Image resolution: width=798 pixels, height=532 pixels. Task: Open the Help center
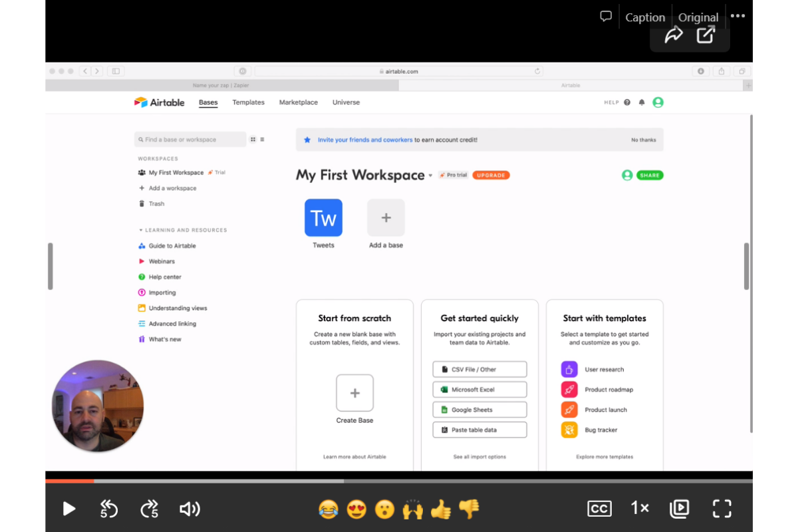pyautogui.click(x=160, y=277)
